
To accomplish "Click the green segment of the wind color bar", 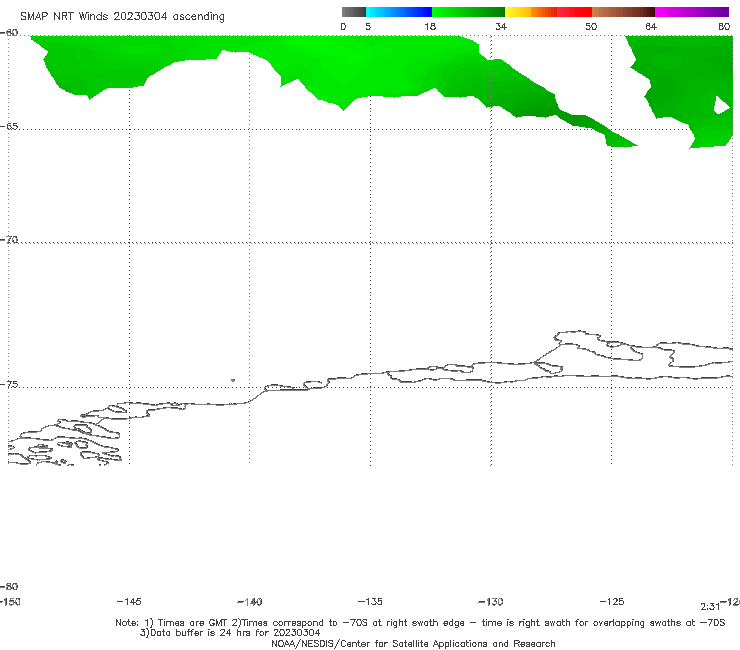I will tap(468, 12).
